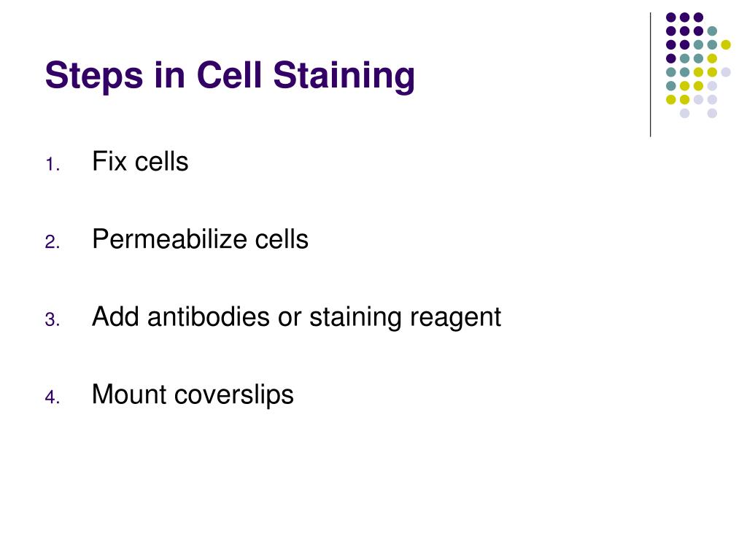
Task: Click list number 2.
Action: [53, 242]
